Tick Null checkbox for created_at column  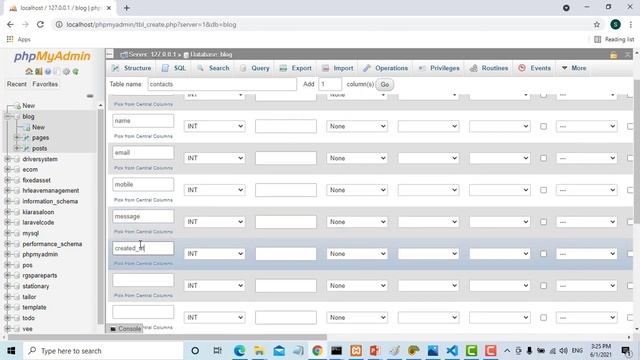[543, 253]
